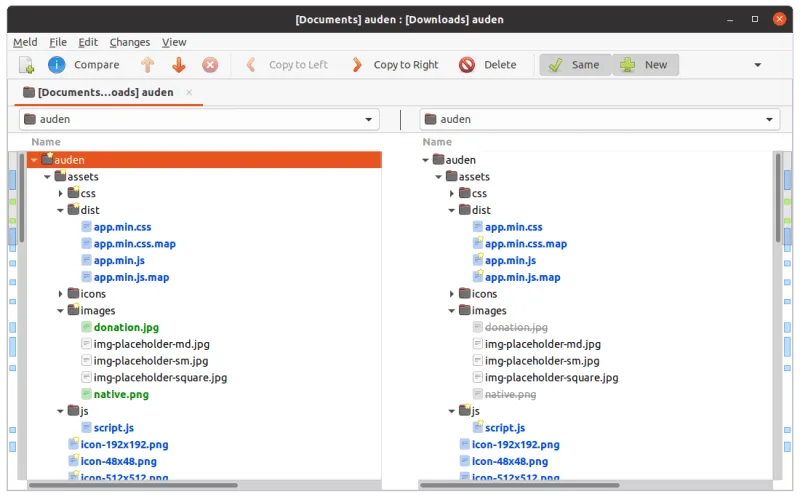Image resolution: width=800 pixels, height=497 pixels.
Task: Click file icon of donation.jpg in left pane
Action: coord(86,327)
